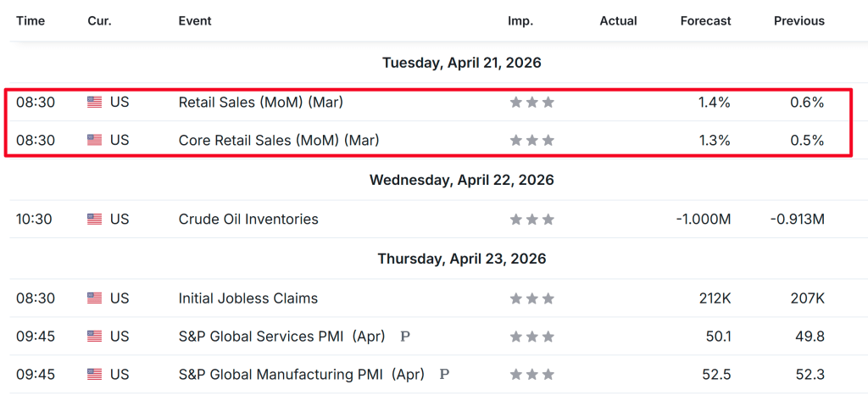Screen dimensions: 868x401
Task: Click the US flag beside Retail Sales (MoM)
Action: point(94,103)
